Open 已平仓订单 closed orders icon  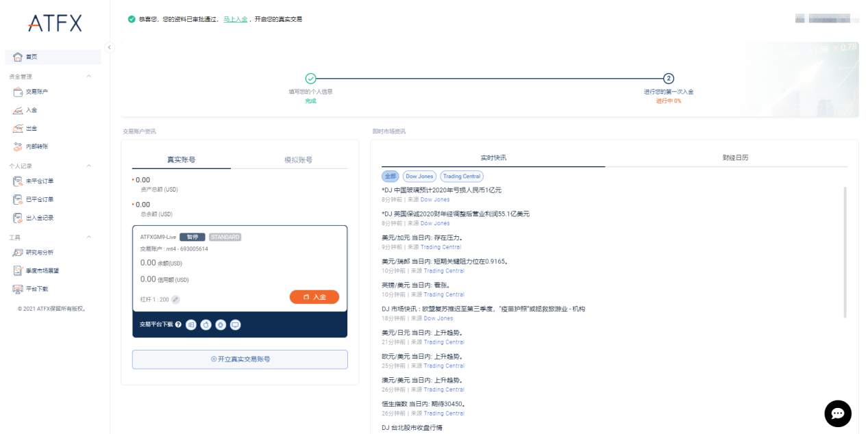tap(18, 200)
